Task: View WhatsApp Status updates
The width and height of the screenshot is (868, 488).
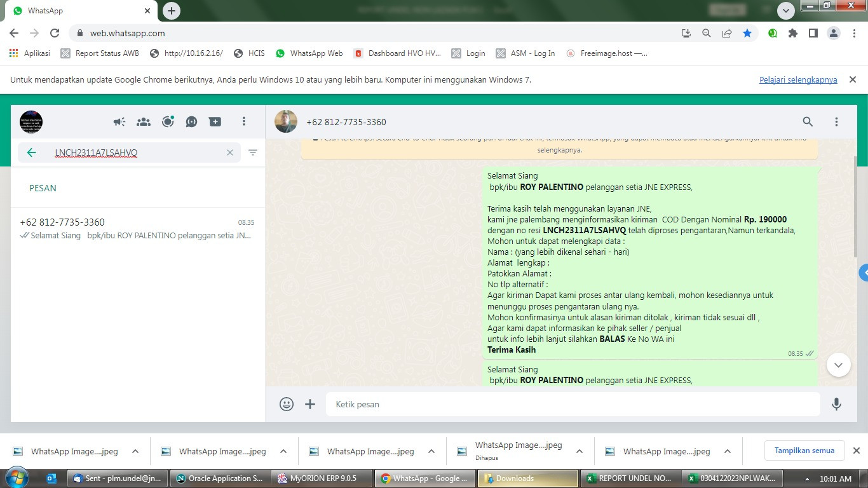Action: 168,122
